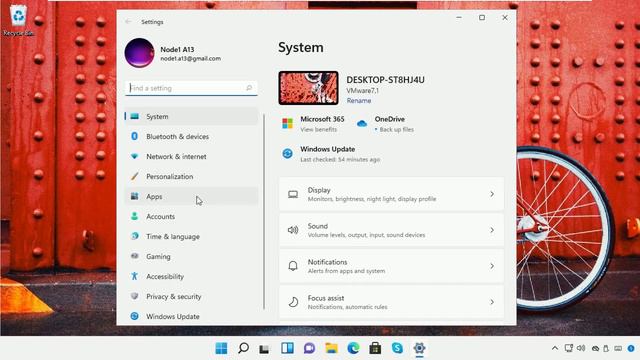Open Sound settings row

391,230
